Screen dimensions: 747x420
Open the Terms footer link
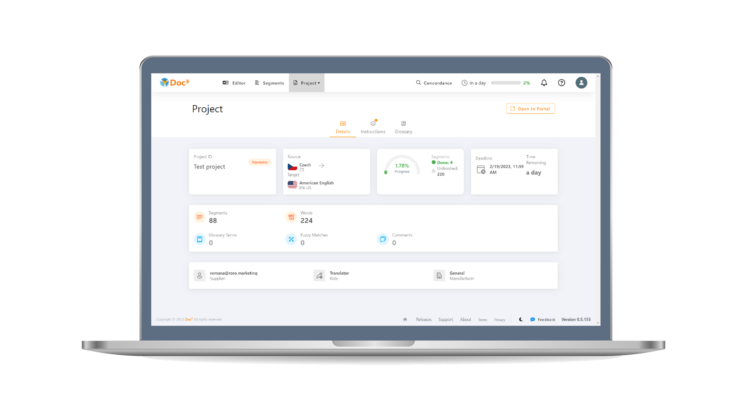(483, 320)
